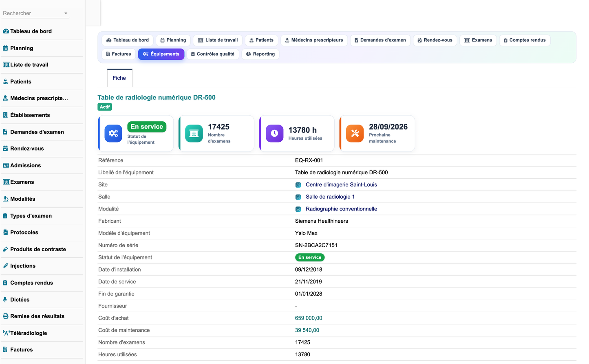
Task: Click the Factures sidebar icon
Action: [5, 350]
